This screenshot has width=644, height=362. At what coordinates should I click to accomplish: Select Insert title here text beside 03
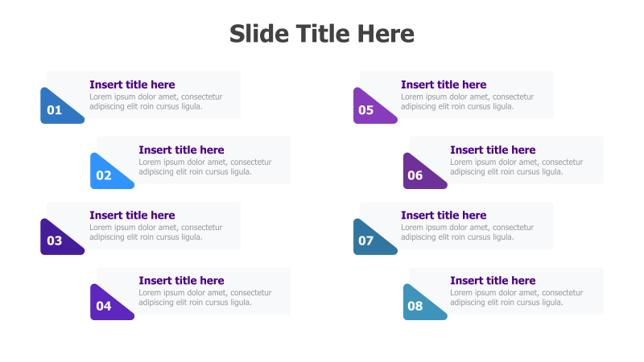tap(132, 215)
